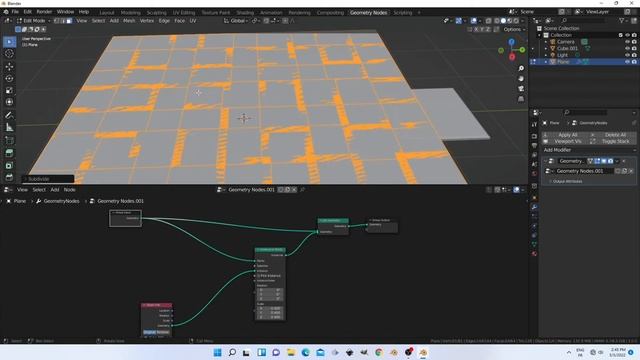Open the Render properties tab icon

click(x=534, y=136)
